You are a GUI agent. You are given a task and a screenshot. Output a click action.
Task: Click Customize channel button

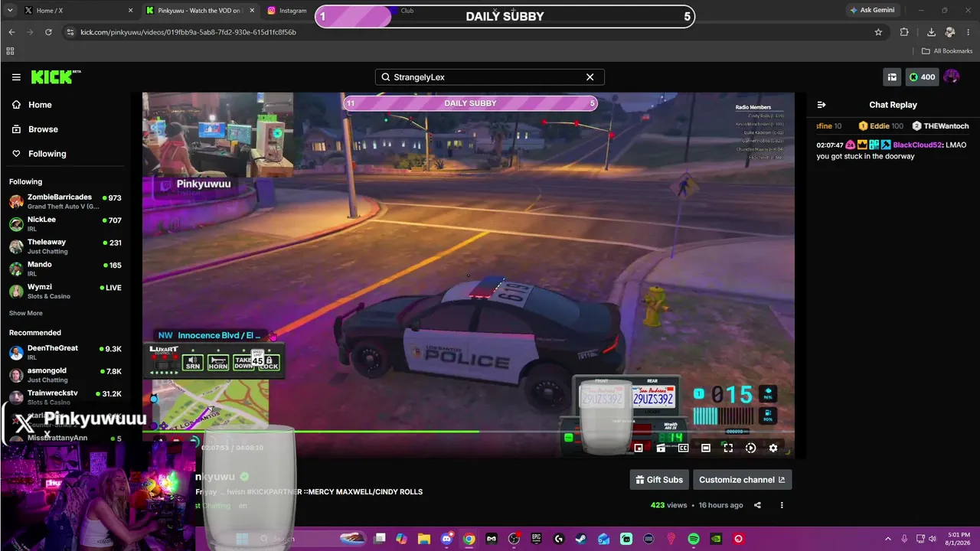[742, 480]
